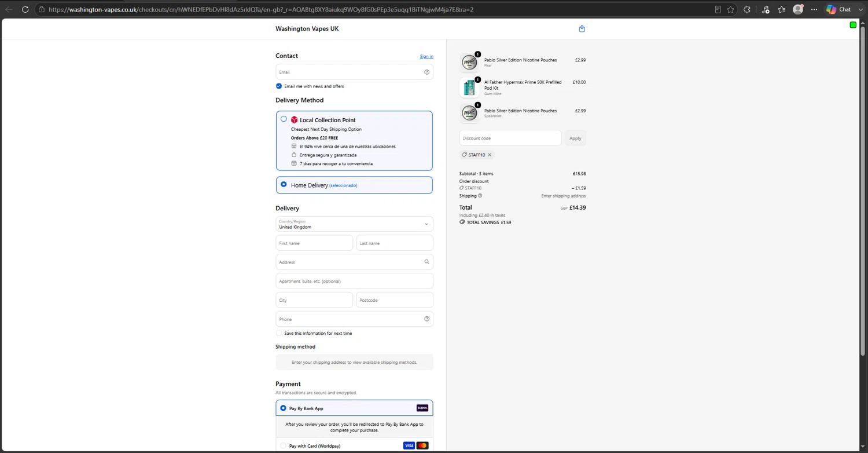Click the City input field
The width and height of the screenshot is (868, 453).
[x=314, y=300]
